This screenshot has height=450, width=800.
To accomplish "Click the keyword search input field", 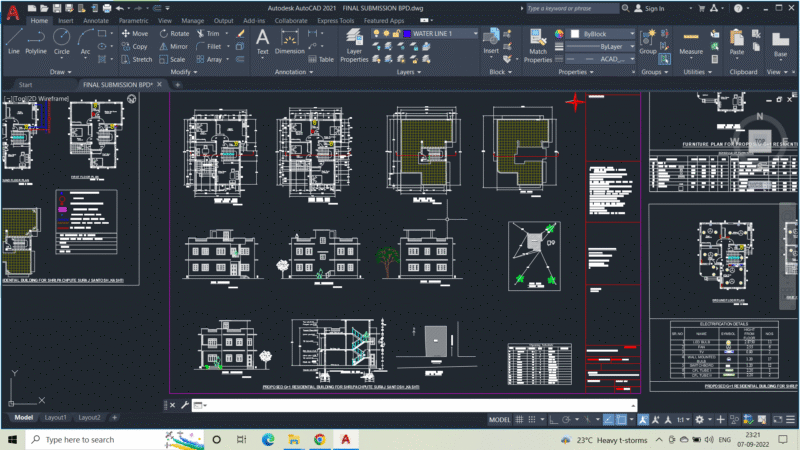I will click(572, 8).
